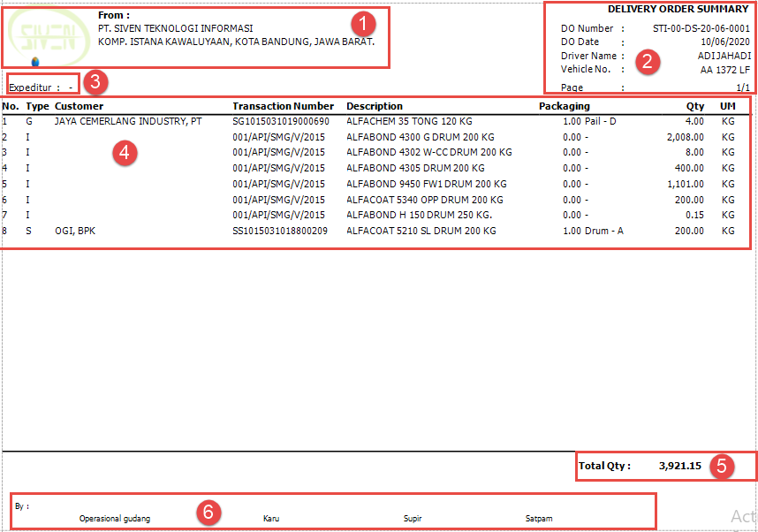
Task: Click description ALFABOND 4300 G DRUM 200 KG
Action: pos(421,137)
